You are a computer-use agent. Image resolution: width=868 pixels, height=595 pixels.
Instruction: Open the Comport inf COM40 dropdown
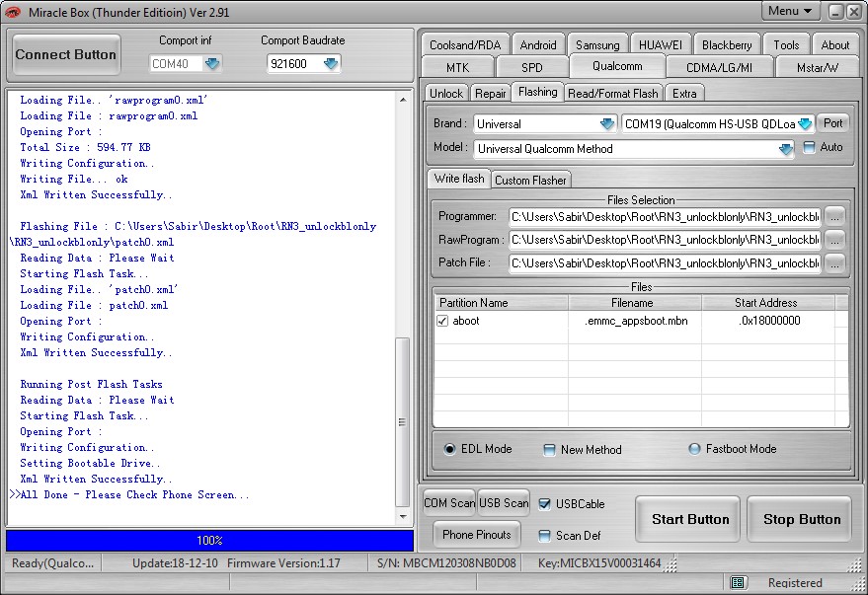tap(212, 64)
